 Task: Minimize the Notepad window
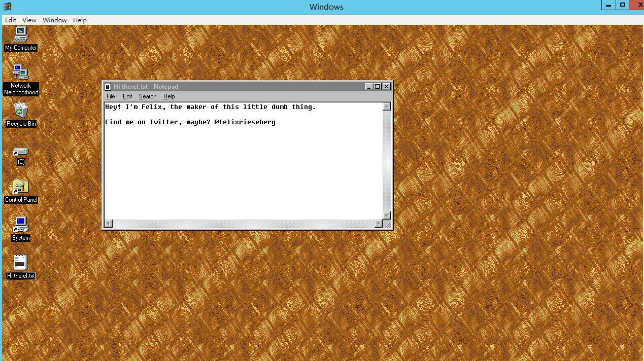pos(369,87)
